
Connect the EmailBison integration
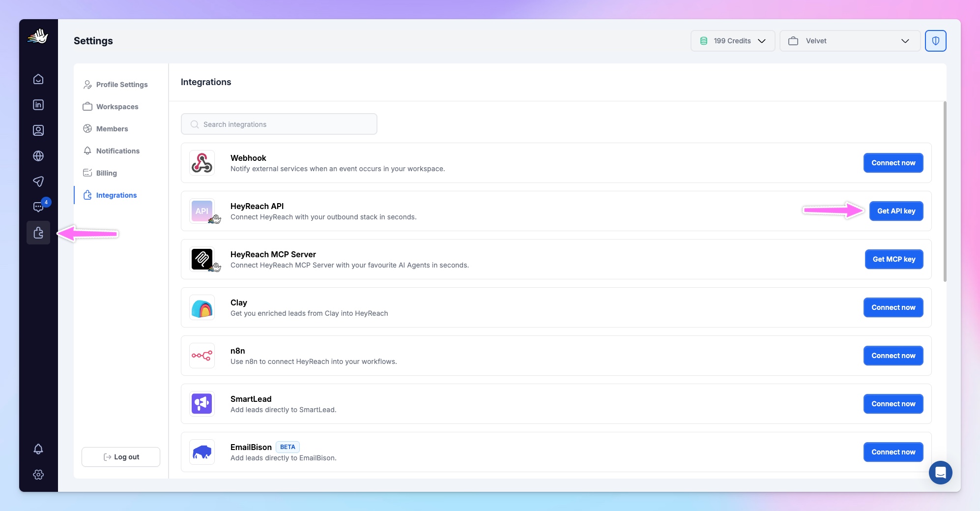tap(894, 452)
